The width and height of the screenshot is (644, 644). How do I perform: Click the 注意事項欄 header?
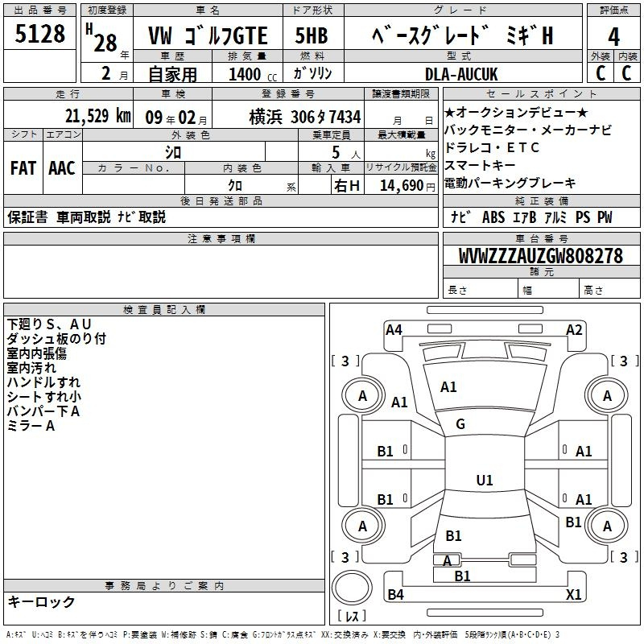(221, 238)
